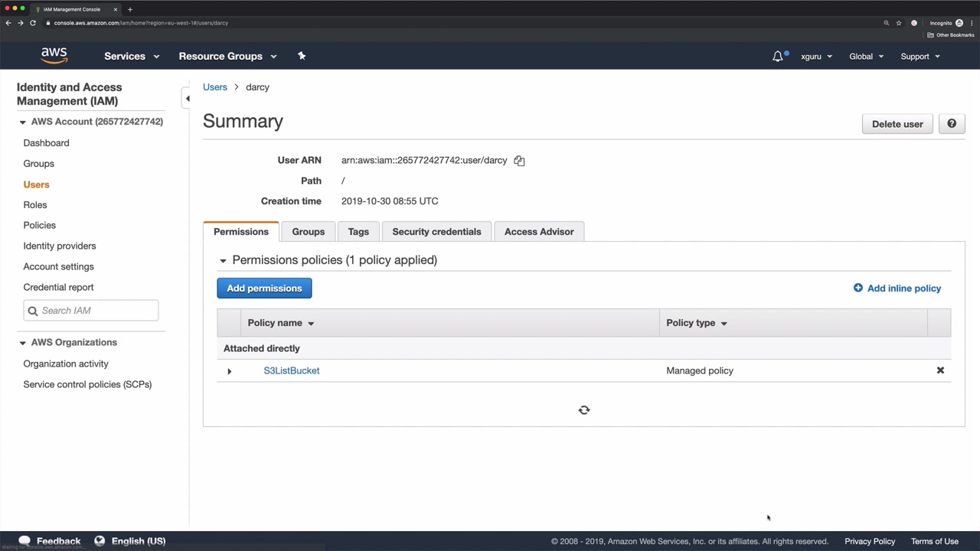Switch to the Permissions tab

[x=241, y=232]
